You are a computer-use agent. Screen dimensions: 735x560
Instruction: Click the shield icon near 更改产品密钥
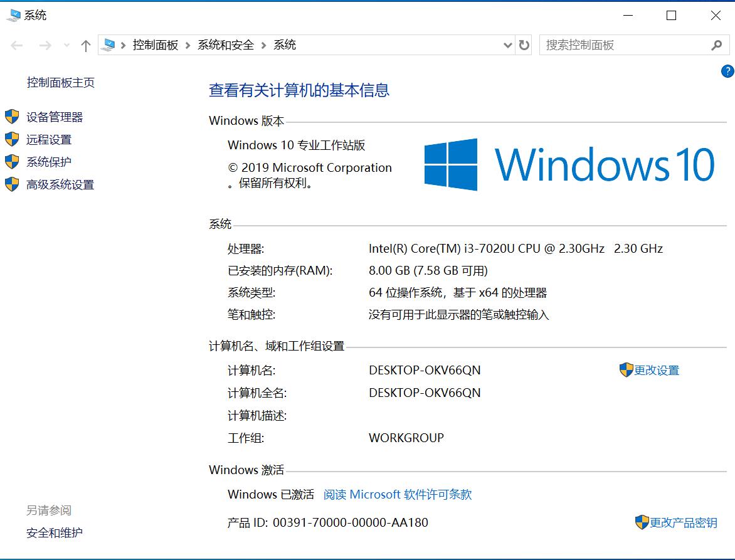point(642,522)
